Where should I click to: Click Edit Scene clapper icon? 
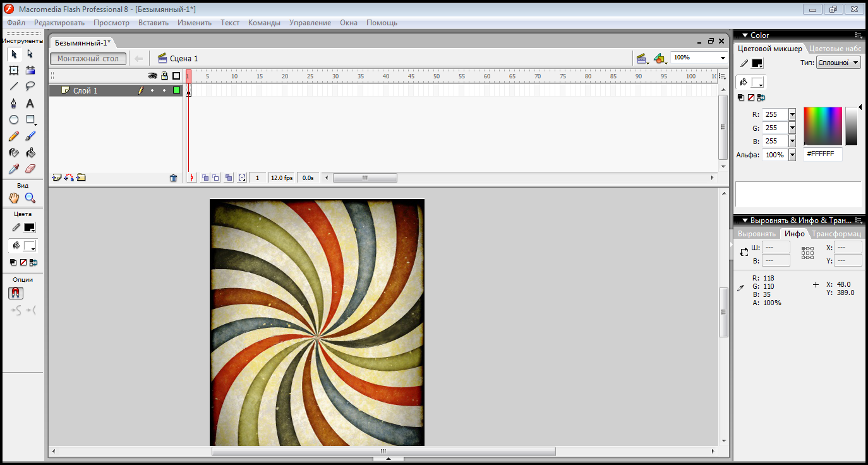[643, 59]
